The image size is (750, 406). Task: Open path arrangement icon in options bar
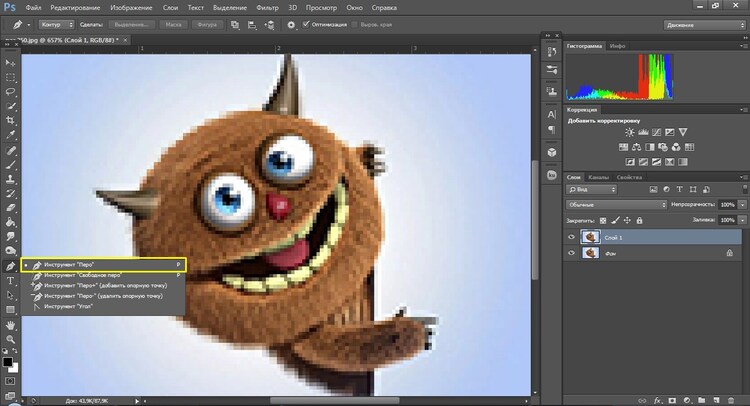pyautogui.click(x=270, y=25)
